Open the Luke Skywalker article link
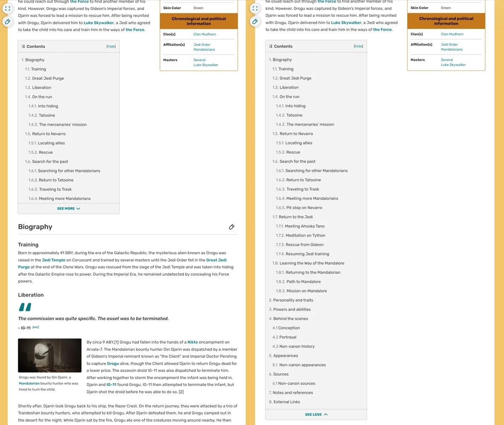 98,22
